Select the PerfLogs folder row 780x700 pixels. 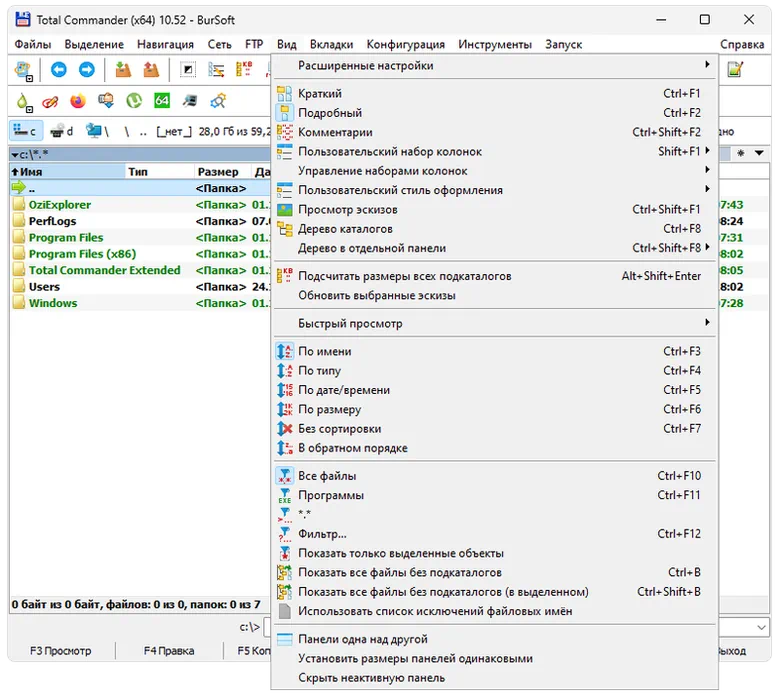coord(140,221)
